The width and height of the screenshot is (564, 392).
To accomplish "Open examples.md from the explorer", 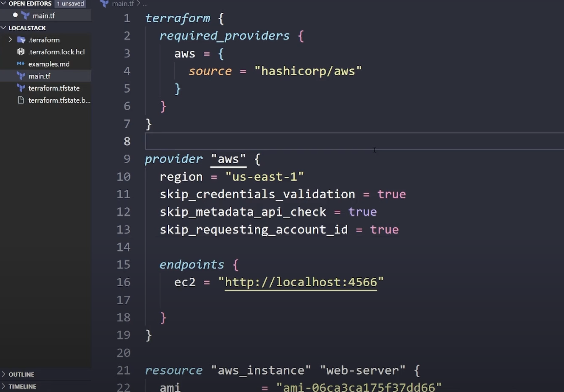I will pos(49,64).
